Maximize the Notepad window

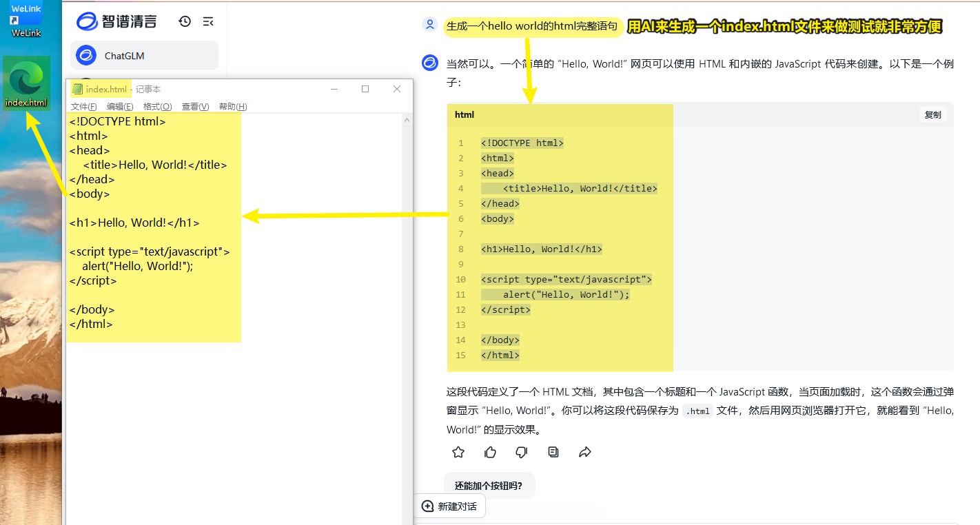click(365, 89)
